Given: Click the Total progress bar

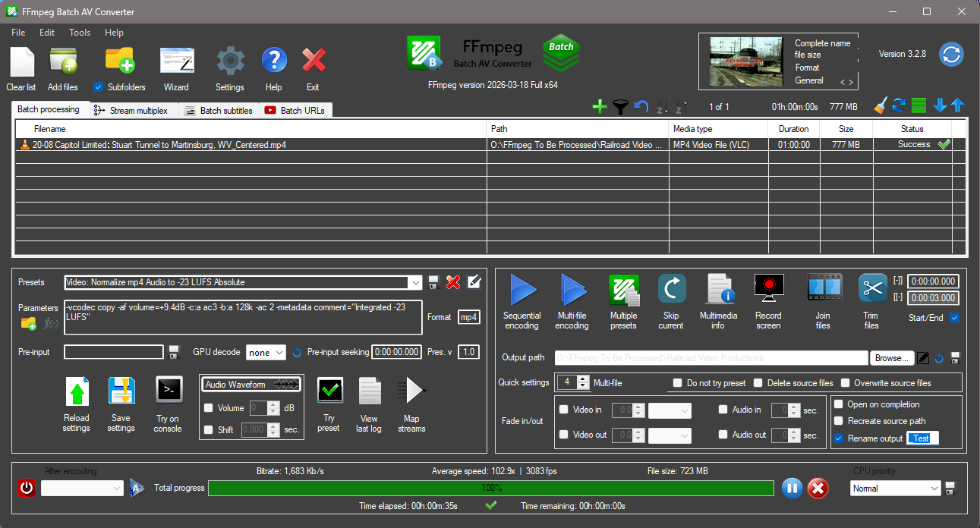Looking at the screenshot, I should pyautogui.click(x=491, y=488).
